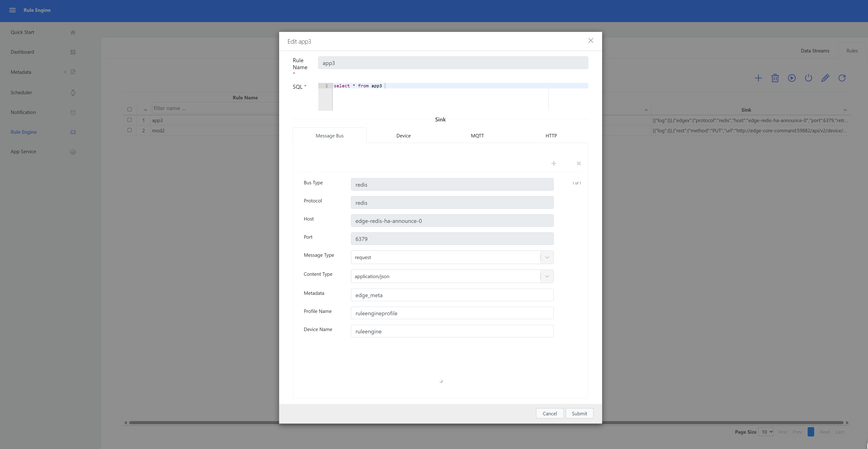Select all rules via the header checkbox
868x449 pixels.
coord(129,109)
